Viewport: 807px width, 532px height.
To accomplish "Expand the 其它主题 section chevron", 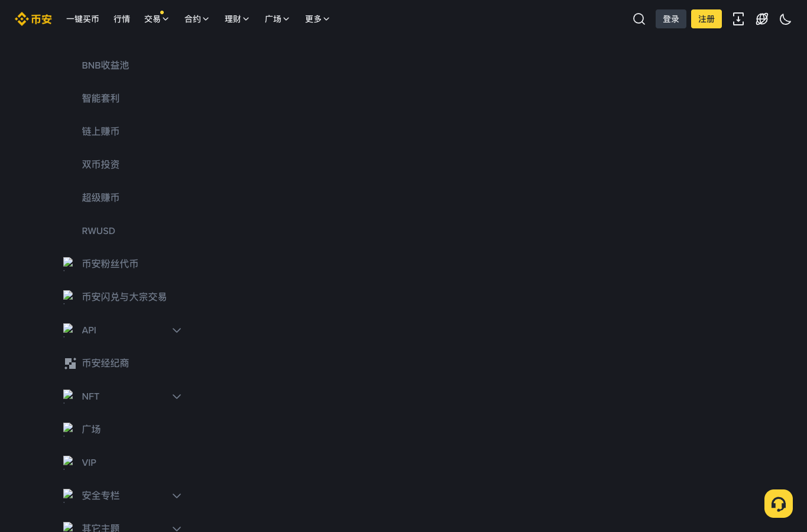I will tap(176, 528).
